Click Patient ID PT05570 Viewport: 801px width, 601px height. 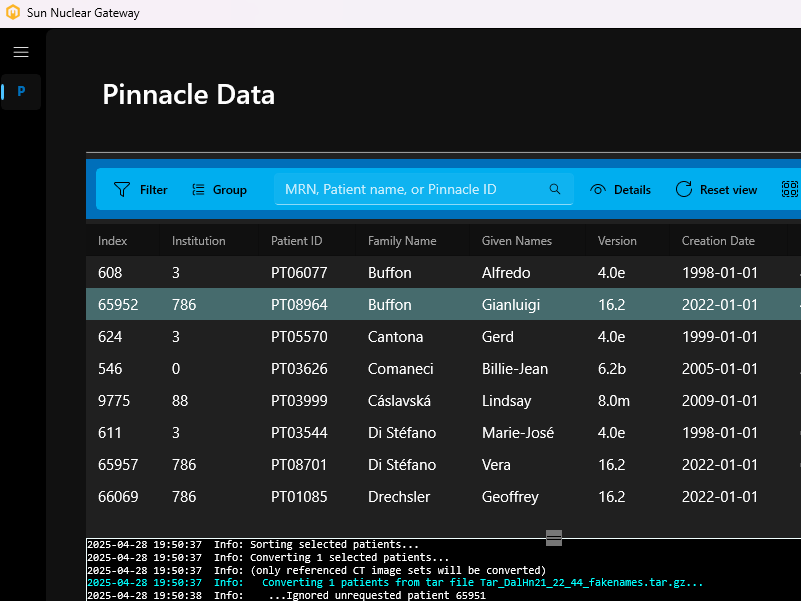click(299, 337)
